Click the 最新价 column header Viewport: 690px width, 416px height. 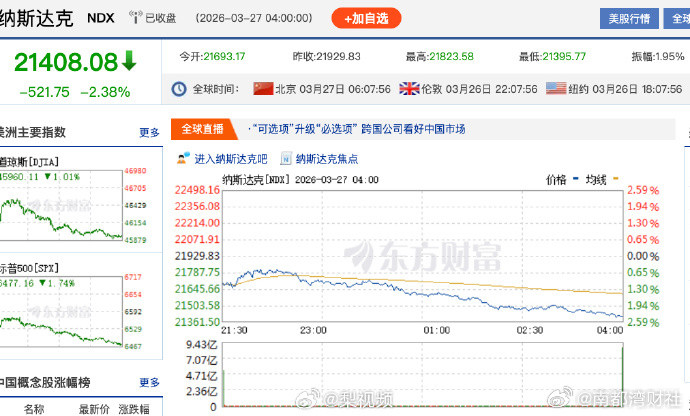(94, 409)
